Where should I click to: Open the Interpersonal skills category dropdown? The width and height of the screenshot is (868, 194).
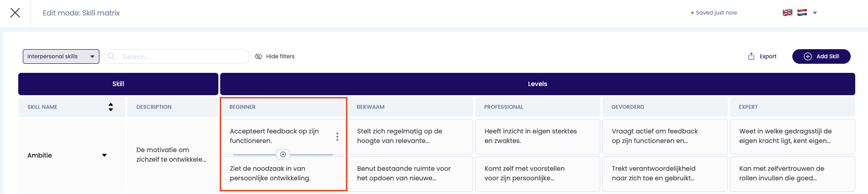pos(61,56)
